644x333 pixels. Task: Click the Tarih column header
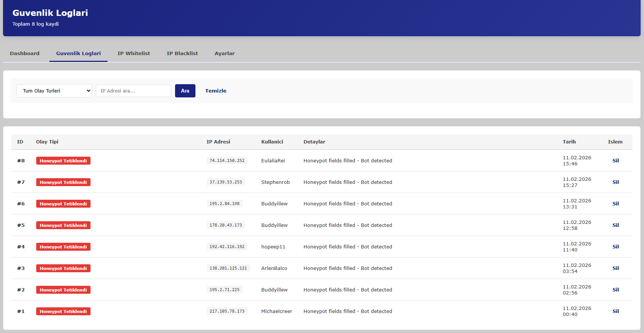pyautogui.click(x=569, y=142)
